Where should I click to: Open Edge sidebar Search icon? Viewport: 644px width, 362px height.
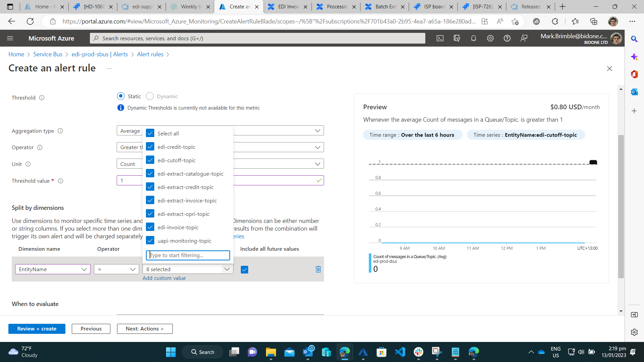point(634,39)
